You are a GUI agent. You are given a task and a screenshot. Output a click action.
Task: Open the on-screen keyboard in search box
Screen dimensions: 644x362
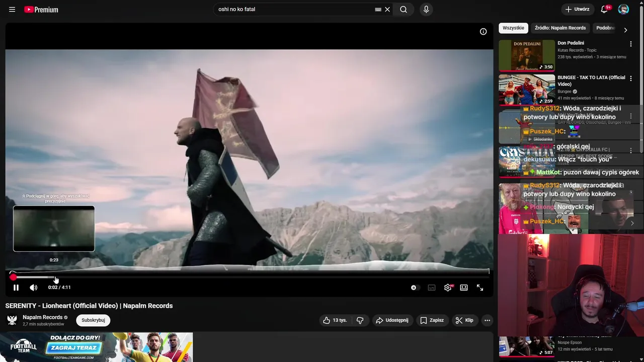378,10
